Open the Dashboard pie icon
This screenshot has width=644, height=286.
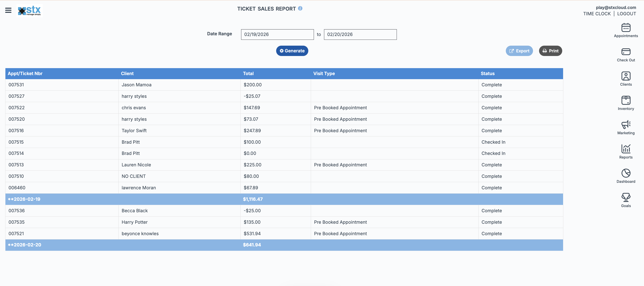(626, 173)
